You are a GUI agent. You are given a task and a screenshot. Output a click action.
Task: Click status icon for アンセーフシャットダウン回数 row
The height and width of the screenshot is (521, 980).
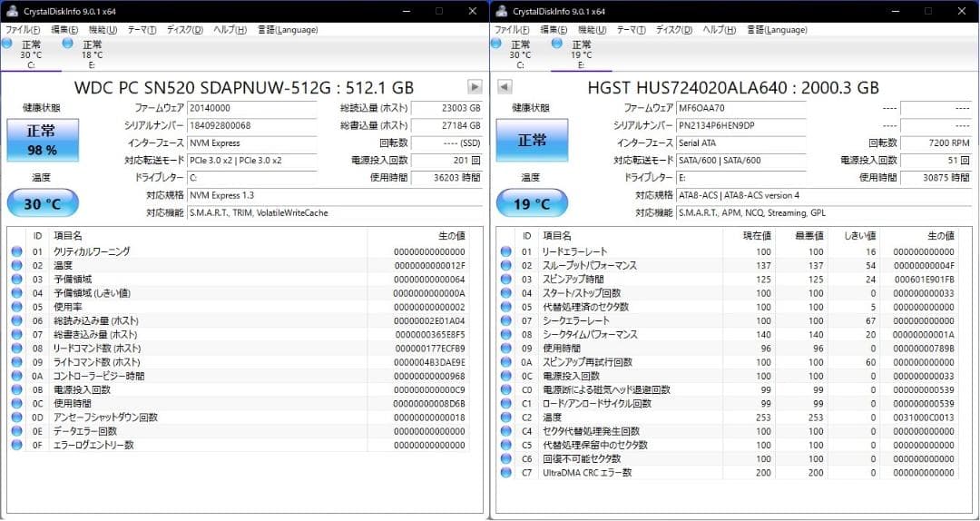16,418
